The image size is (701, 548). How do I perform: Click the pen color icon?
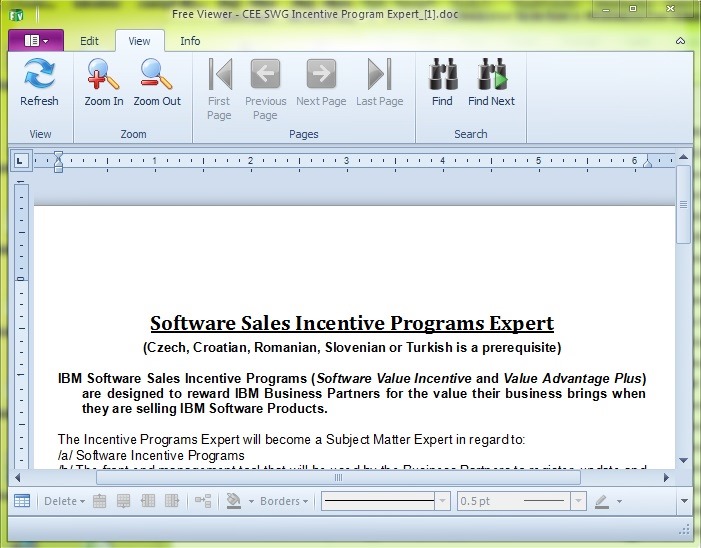click(x=602, y=501)
